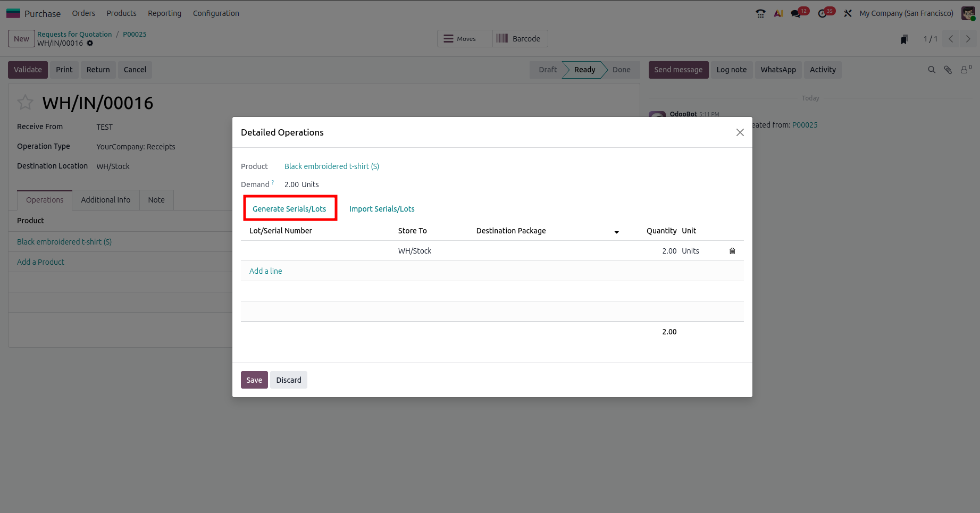This screenshot has width=980, height=513.
Task: Go to the next record arrow
Action: pyautogui.click(x=968, y=39)
